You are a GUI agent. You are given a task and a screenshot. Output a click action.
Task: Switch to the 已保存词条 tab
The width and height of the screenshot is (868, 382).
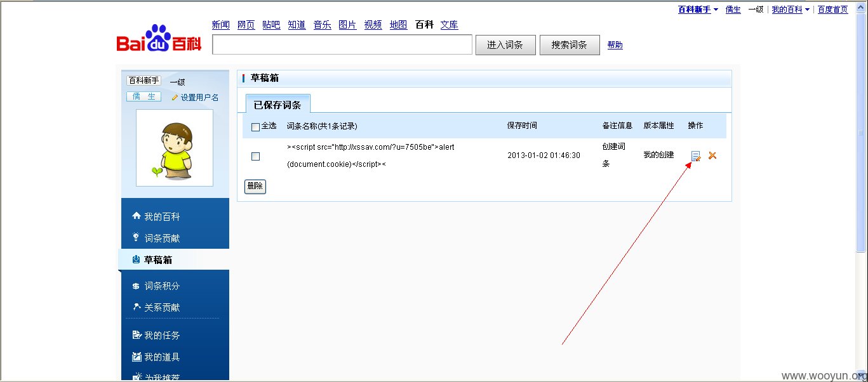pos(277,105)
